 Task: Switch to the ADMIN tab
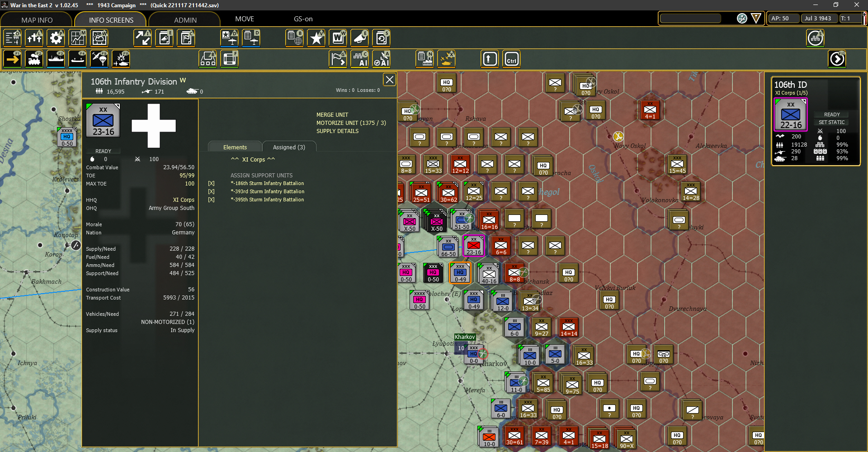point(185,20)
